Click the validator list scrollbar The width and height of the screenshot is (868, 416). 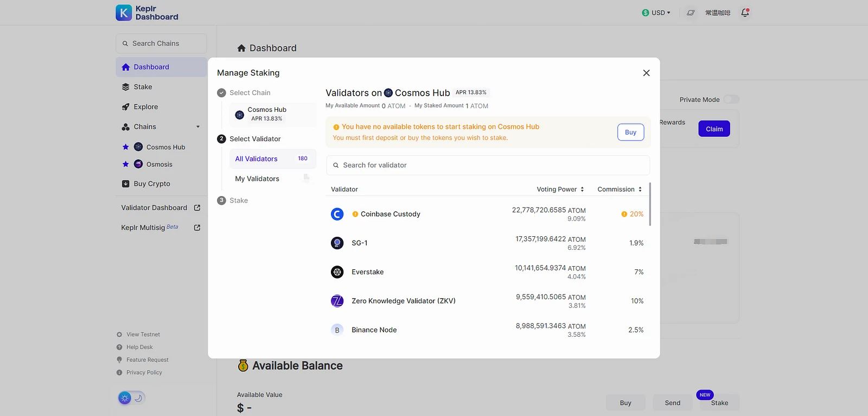(x=650, y=204)
